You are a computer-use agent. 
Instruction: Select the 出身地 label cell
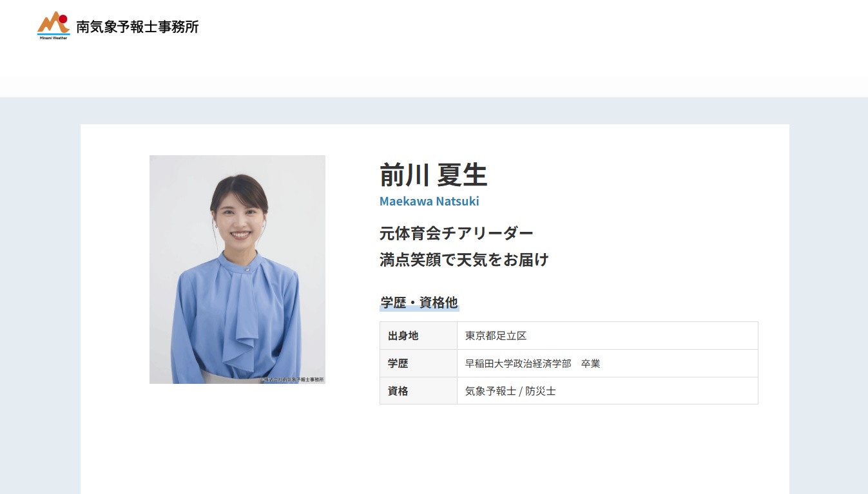click(x=403, y=336)
